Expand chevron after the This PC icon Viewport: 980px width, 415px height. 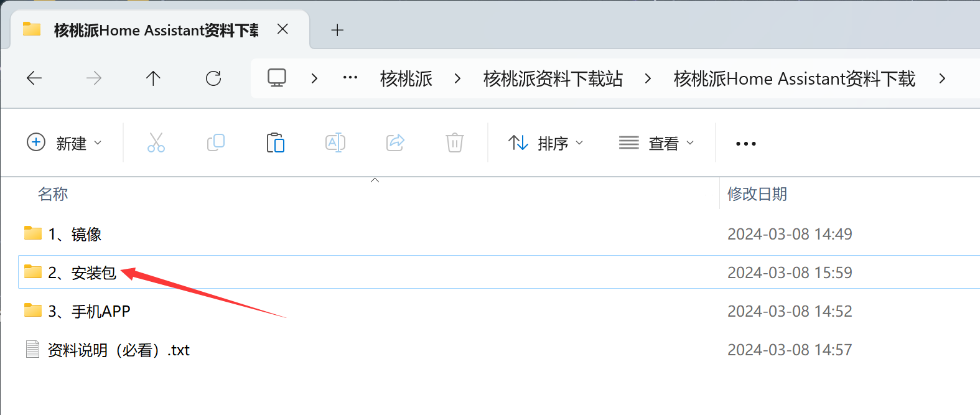coord(314,78)
